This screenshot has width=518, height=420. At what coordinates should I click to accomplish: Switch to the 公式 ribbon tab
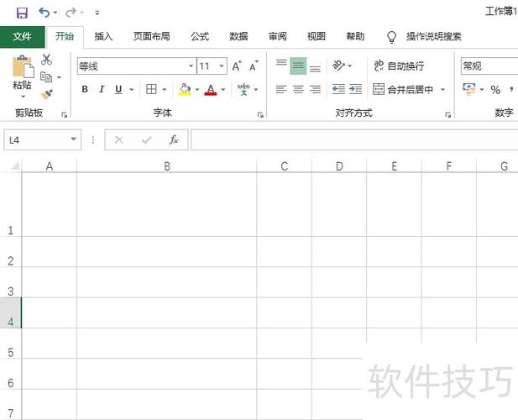(200, 36)
